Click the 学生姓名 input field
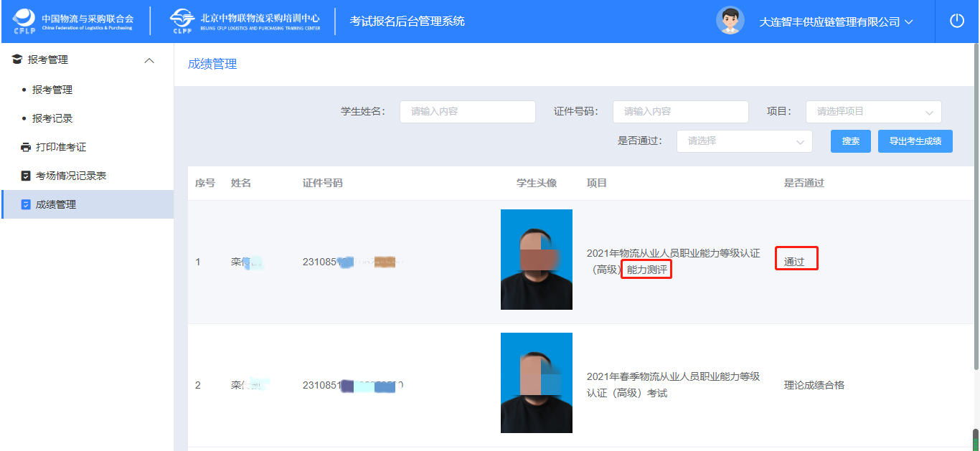 click(x=467, y=112)
